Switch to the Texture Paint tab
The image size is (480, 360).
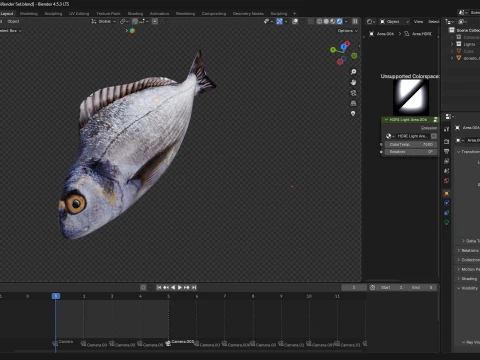pyautogui.click(x=108, y=14)
